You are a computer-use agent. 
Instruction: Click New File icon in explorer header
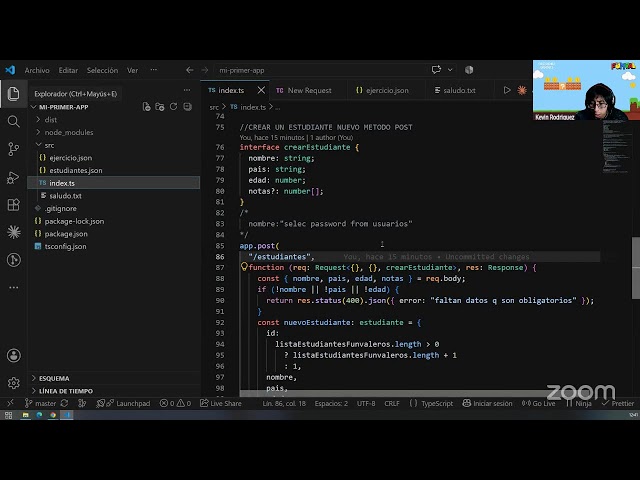146,107
